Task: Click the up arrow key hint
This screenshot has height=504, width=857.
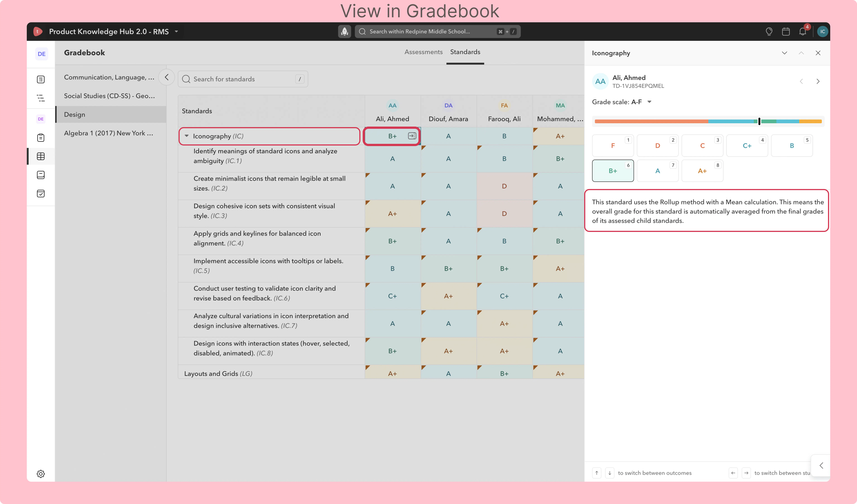Action: tap(596, 473)
